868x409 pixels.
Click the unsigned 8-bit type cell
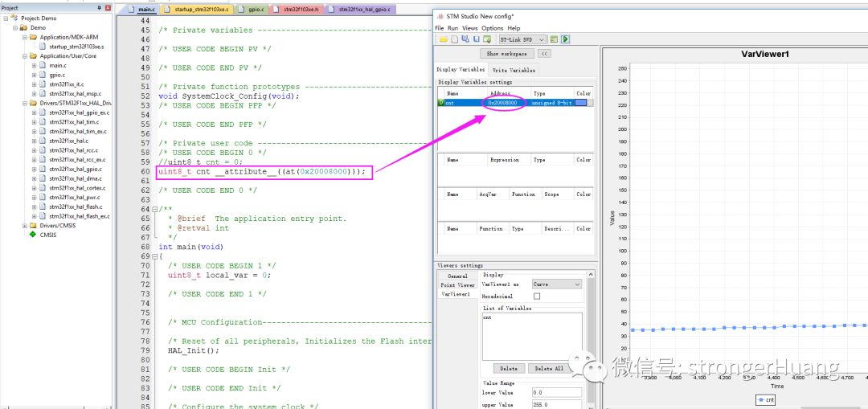551,103
